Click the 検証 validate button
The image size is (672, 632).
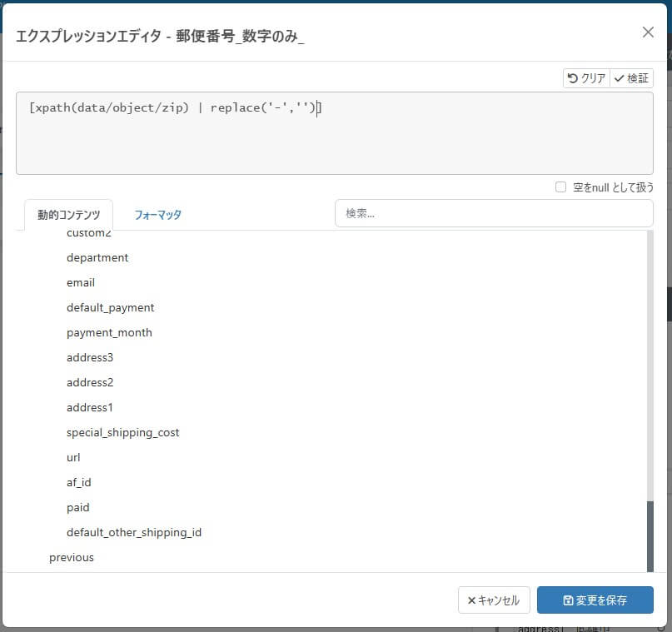631,78
